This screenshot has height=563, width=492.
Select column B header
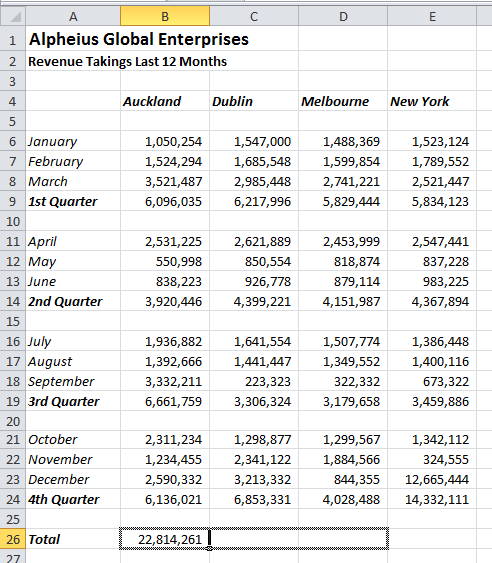(165, 17)
